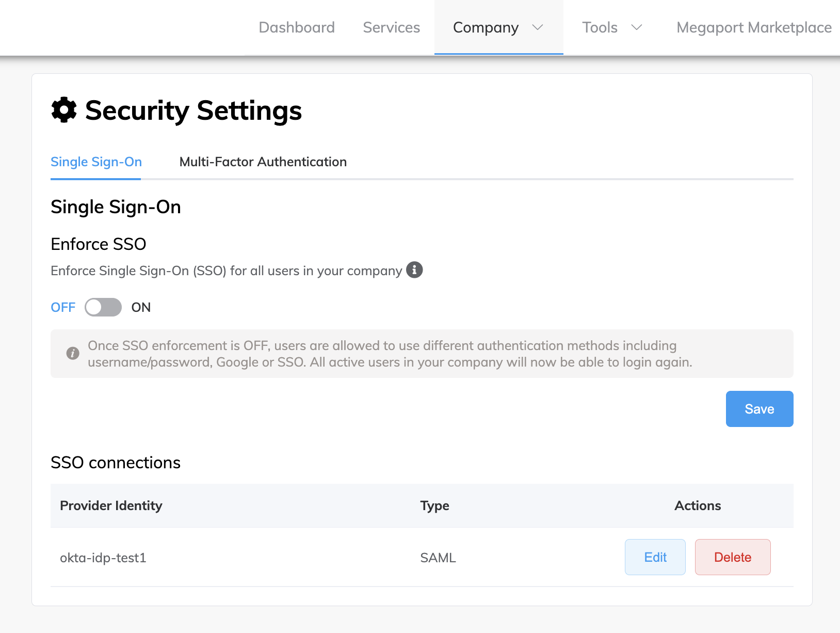Open the Enforce SSO info tooltip icon

(414, 270)
